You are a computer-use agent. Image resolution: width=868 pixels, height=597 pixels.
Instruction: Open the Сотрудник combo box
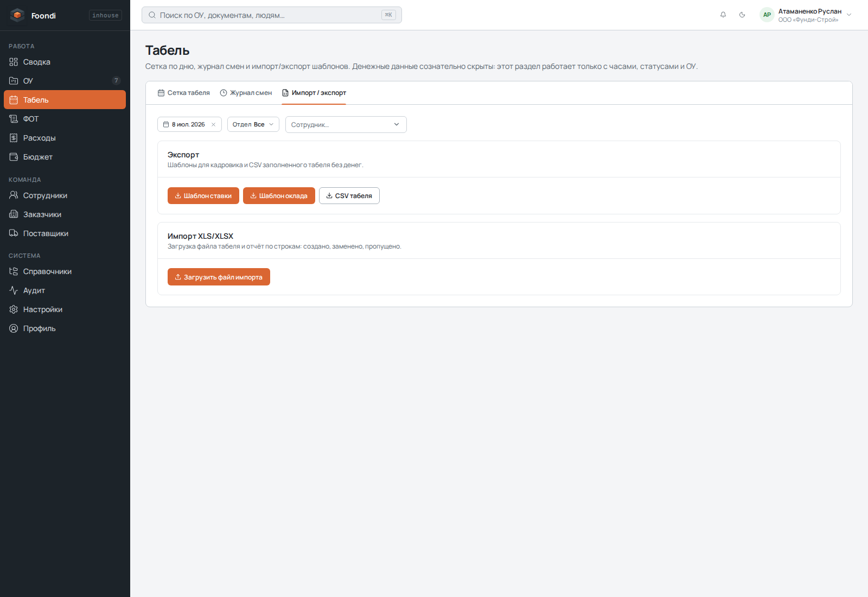point(346,124)
